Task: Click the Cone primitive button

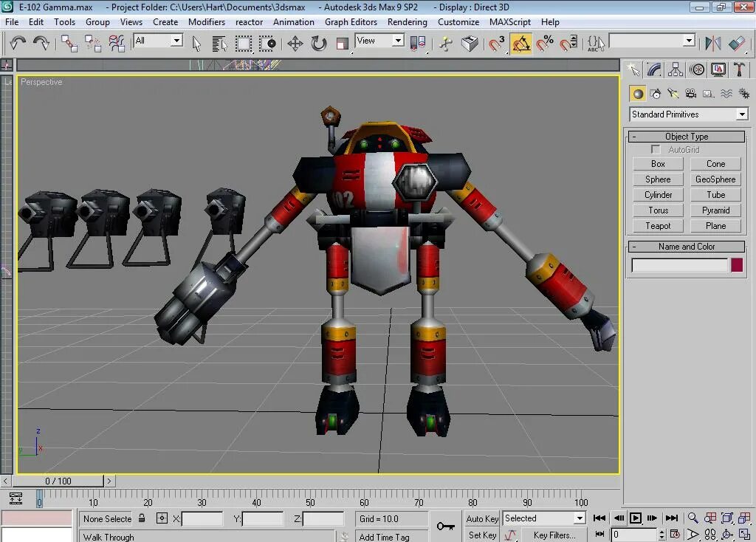Action: [716, 164]
